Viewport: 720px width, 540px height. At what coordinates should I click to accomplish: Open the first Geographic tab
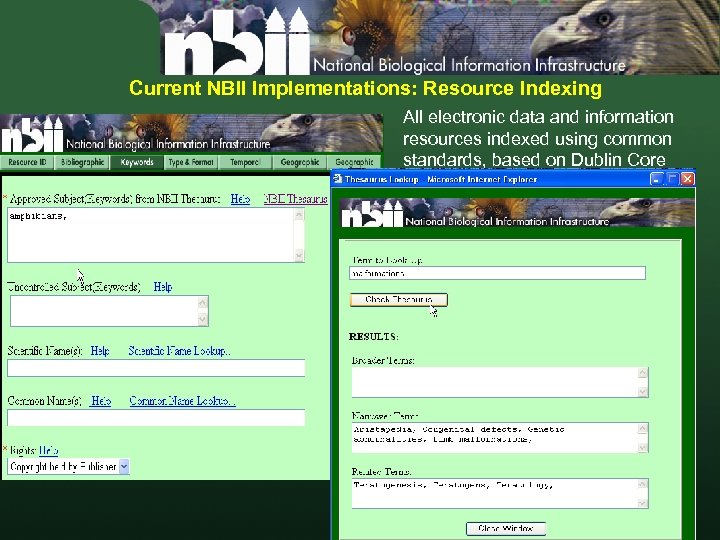pyautogui.click(x=299, y=162)
